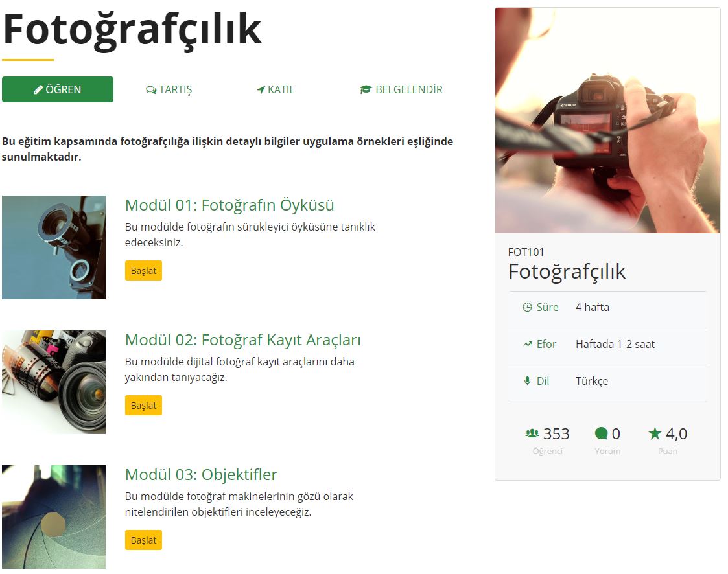Open the KATIL tab
The height and width of the screenshot is (574, 728).
click(276, 89)
